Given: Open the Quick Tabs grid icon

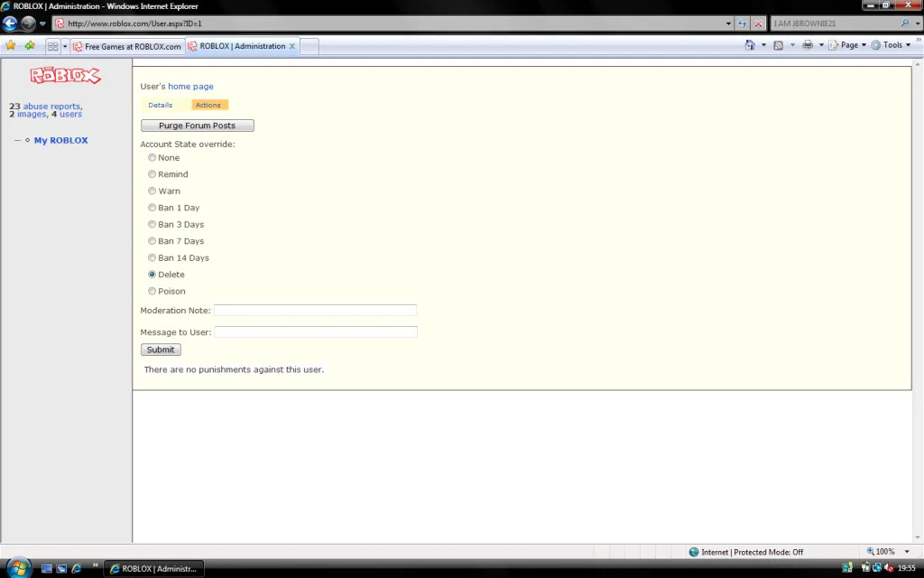Looking at the screenshot, I should click(52, 46).
